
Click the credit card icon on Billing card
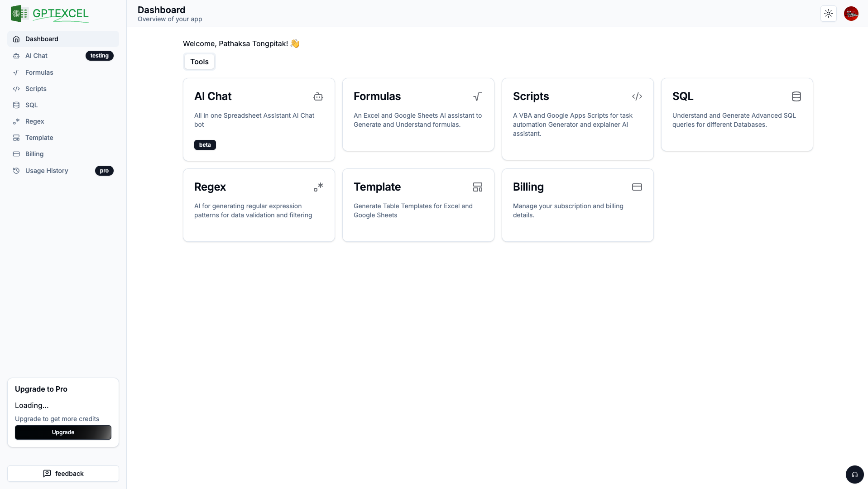pos(637,187)
